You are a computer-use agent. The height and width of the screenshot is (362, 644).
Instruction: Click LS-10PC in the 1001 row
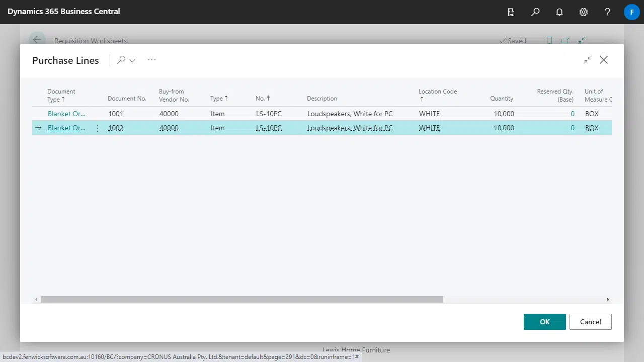point(269,114)
